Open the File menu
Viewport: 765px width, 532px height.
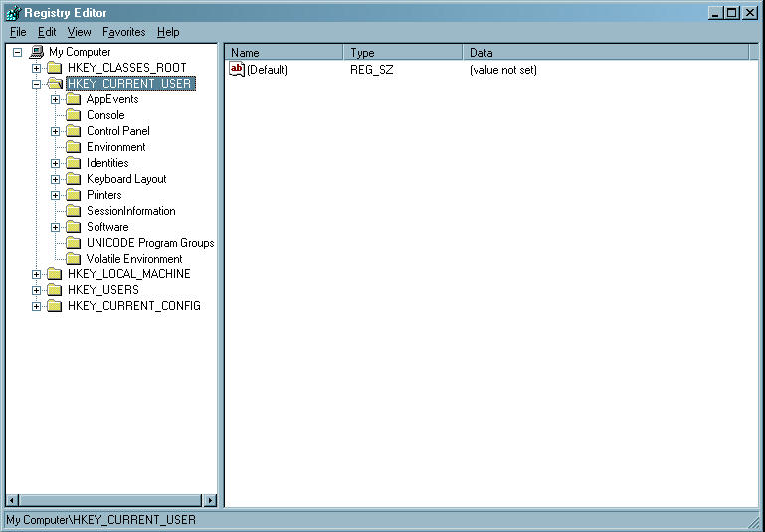(x=18, y=32)
